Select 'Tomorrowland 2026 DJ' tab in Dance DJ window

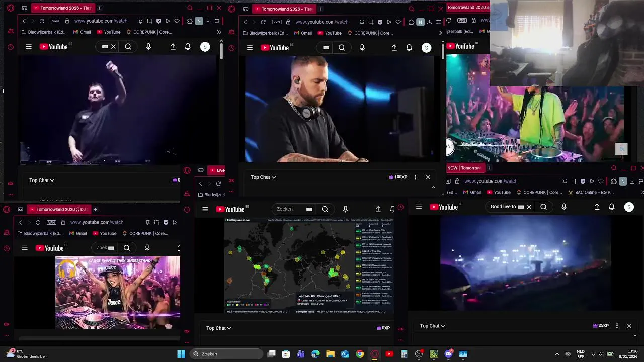[x=59, y=209]
